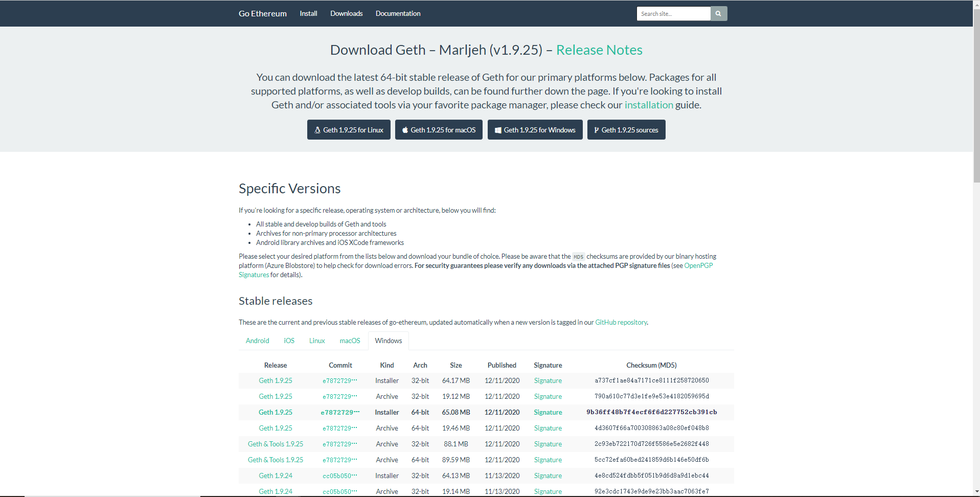Click the Apple icon on macOS download button
Screen dimensions: 980x497
405,130
